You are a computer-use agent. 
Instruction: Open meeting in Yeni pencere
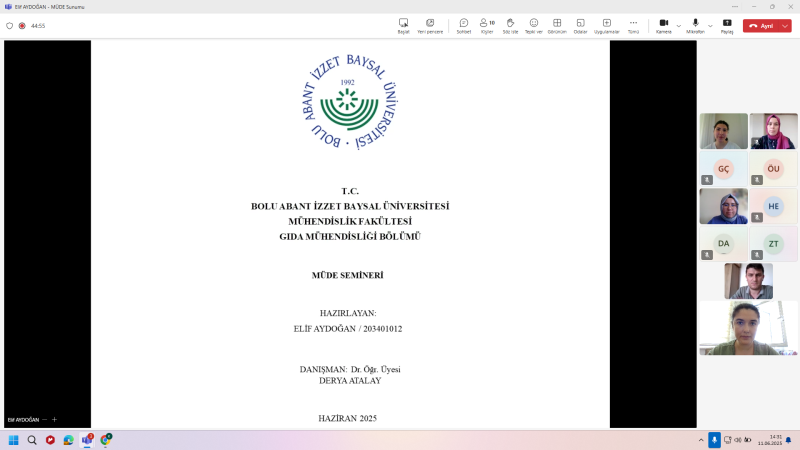(430, 26)
